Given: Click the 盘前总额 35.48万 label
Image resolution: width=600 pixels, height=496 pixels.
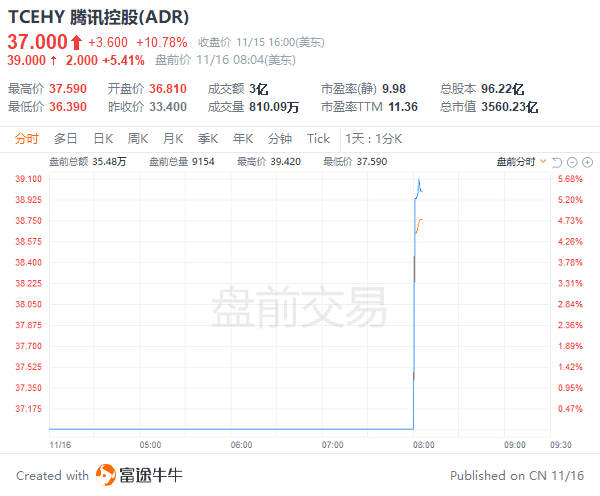Looking at the screenshot, I should pyautogui.click(x=88, y=162).
